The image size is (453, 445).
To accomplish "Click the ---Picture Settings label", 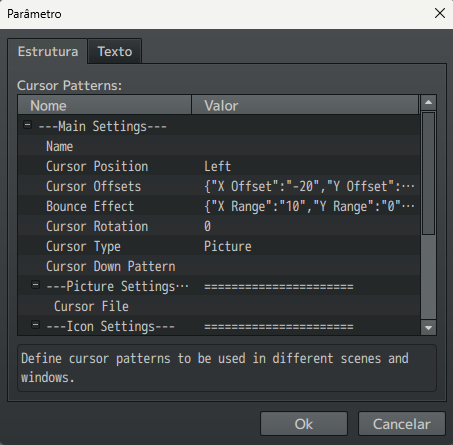I will (x=117, y=286).
